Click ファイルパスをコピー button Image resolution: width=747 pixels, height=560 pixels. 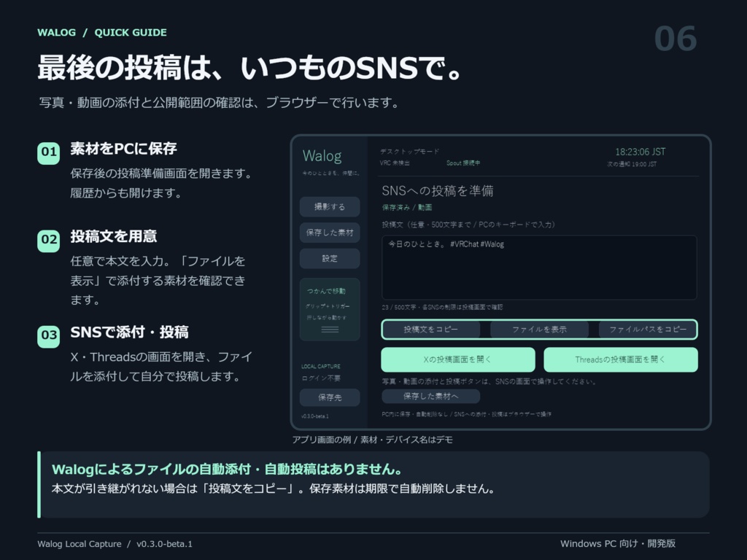(648, 330)
